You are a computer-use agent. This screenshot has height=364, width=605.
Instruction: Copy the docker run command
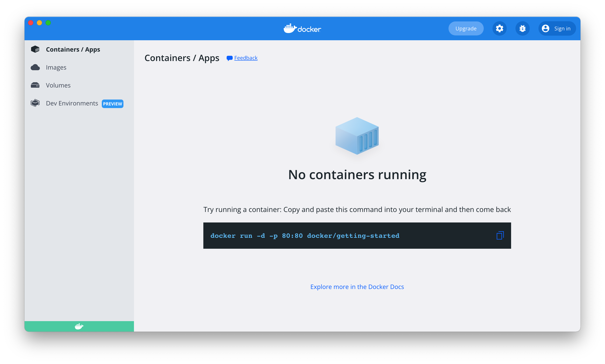click(500, 235)
